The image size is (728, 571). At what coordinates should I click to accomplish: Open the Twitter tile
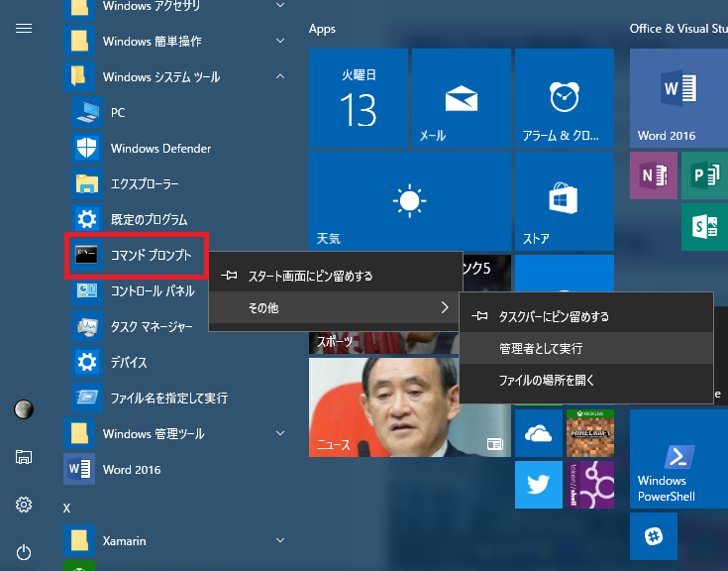click(x=539, y=485)
